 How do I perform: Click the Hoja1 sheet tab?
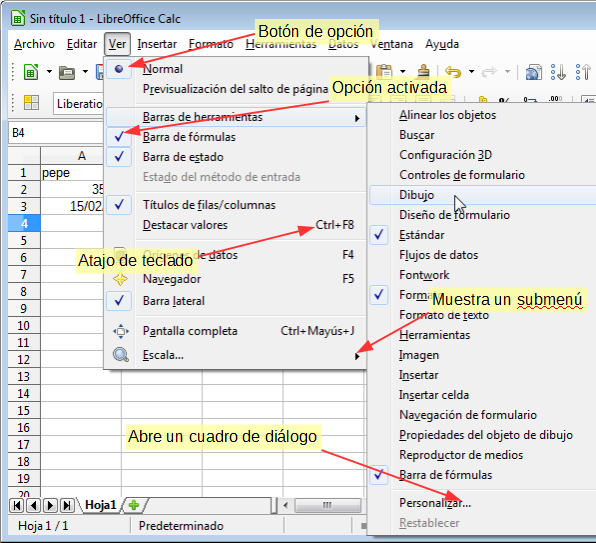coord(100,505)
